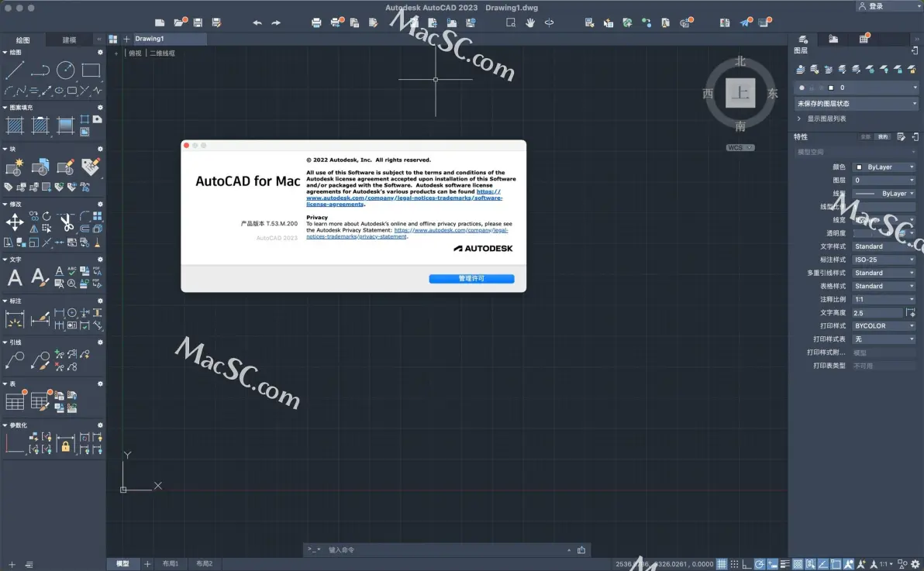The image size is (924, 571).
Task: Click the Multileader tool
Action: click(x=15, y=360)
